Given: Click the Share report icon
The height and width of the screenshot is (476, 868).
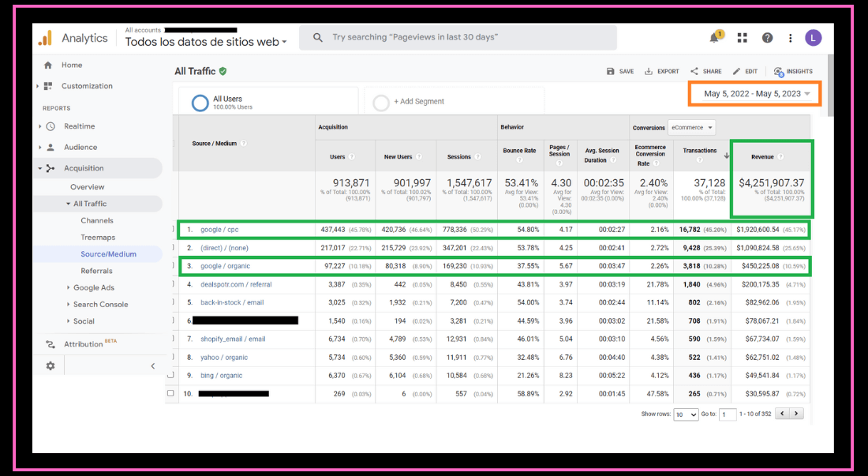Looking at the screenshot, I should (x=694, y=71).
